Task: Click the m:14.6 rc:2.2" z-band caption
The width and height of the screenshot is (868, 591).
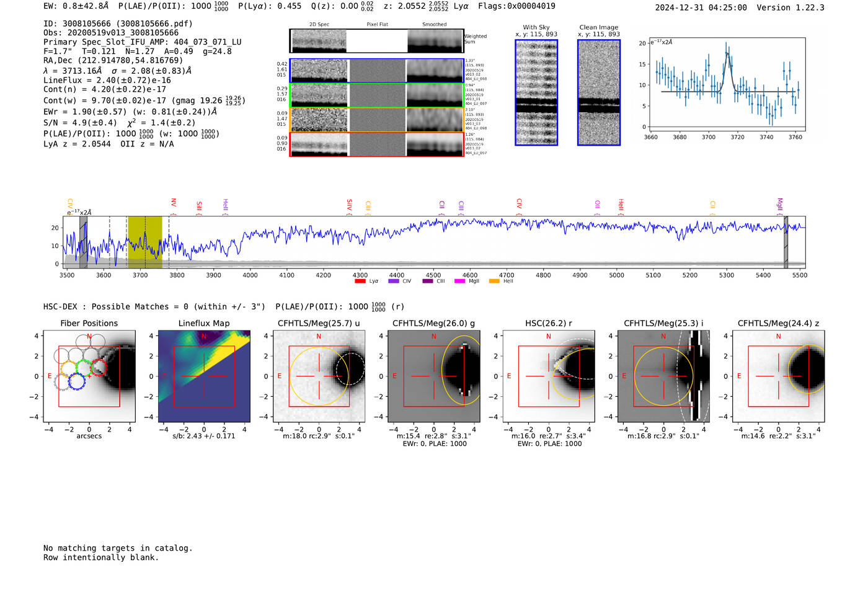Action: tap(779, 436)
